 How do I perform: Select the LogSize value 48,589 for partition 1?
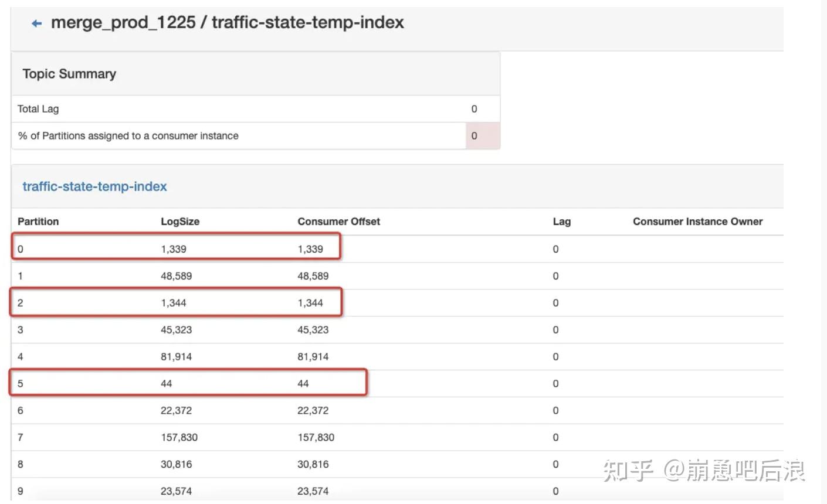pos(176,276)
